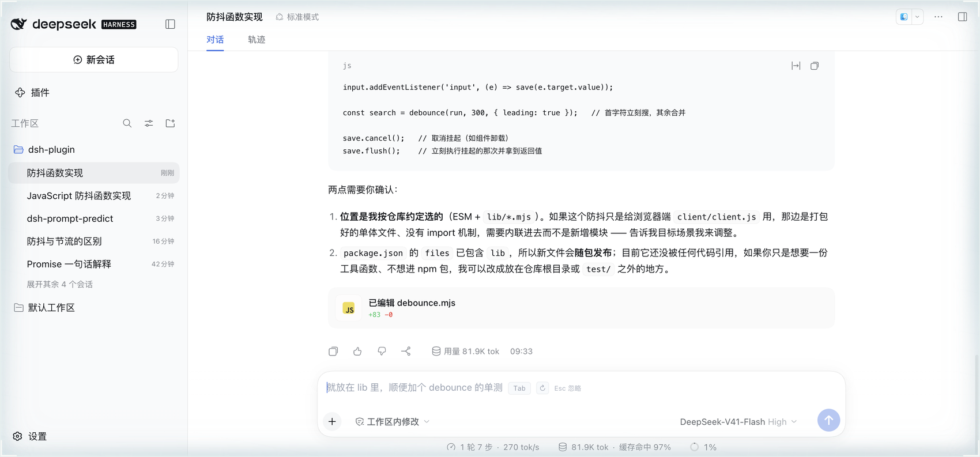
Task: Dislike the response with thumbs down
Action: coord(382,351)
